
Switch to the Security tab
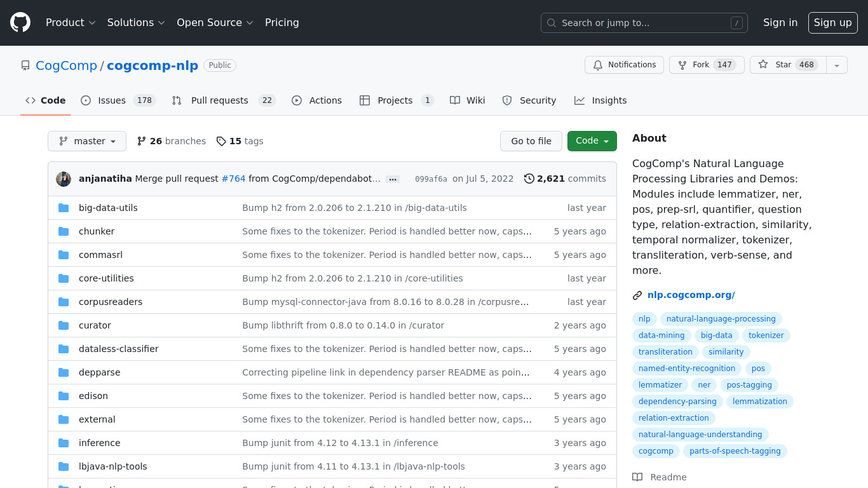coord(529,100)
